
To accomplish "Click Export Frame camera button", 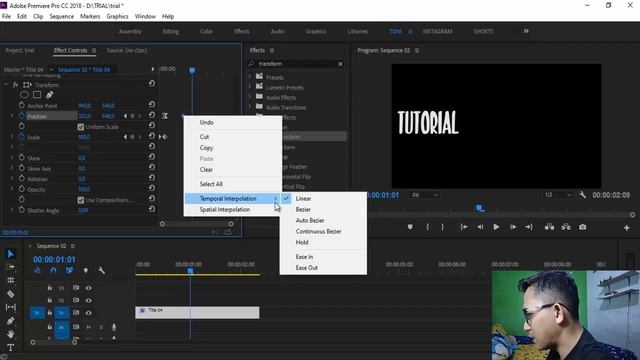I will tap(582, 227).
